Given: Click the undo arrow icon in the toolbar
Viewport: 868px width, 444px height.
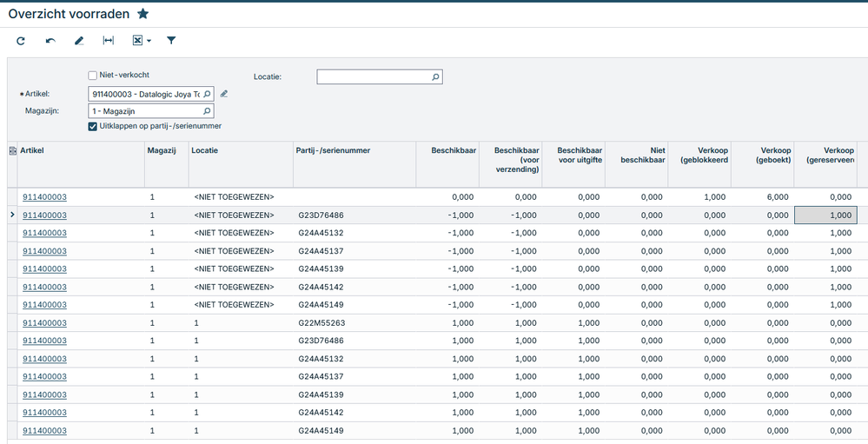Looking at the screenshot, I should 50,41.
